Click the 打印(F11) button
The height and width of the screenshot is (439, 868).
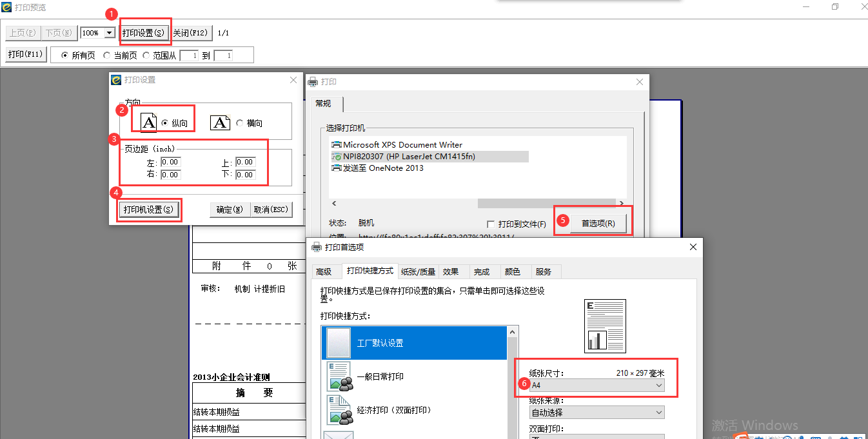(x=26, y=55)
